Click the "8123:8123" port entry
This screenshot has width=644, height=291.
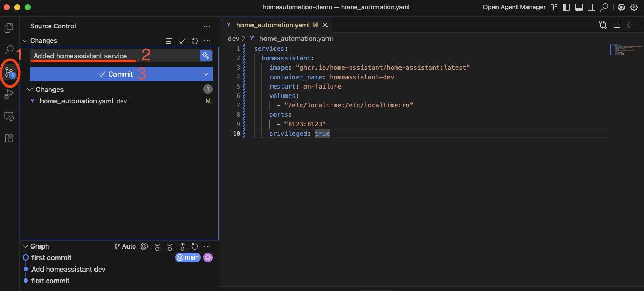pos(305,124)
